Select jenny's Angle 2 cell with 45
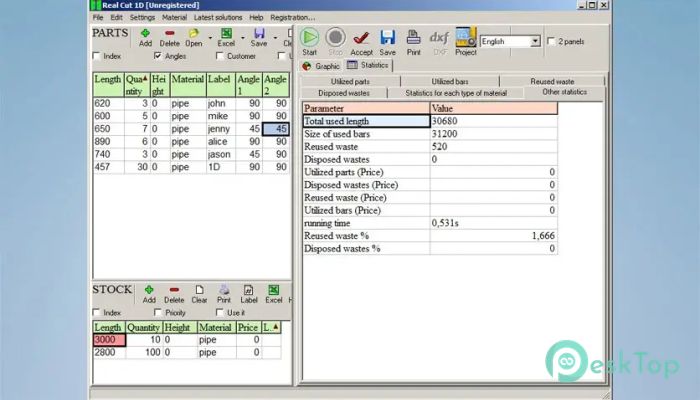The width and height of the screenshot is (700, 400). click(275, 129)
